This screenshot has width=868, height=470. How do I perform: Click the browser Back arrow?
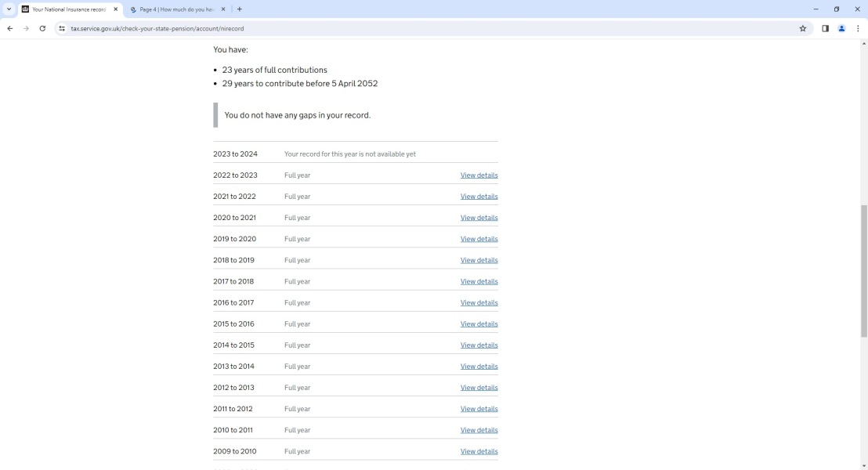(10, 28)
